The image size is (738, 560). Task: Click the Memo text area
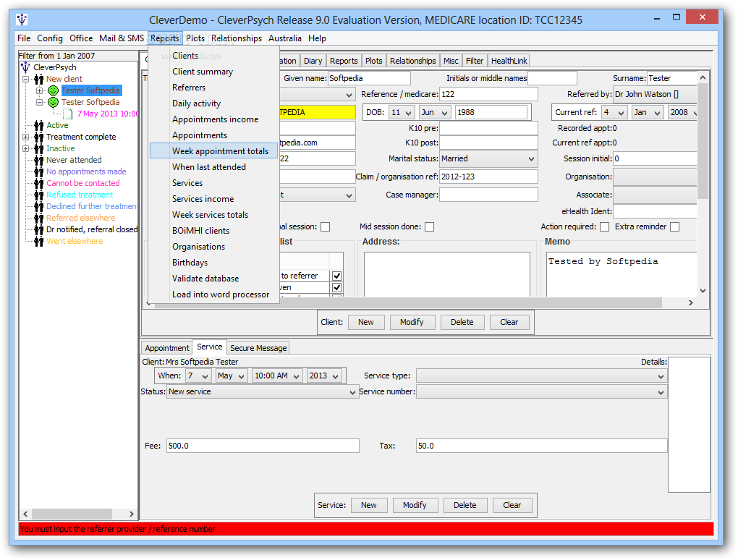pyautogui.click(x=622, y=274)
